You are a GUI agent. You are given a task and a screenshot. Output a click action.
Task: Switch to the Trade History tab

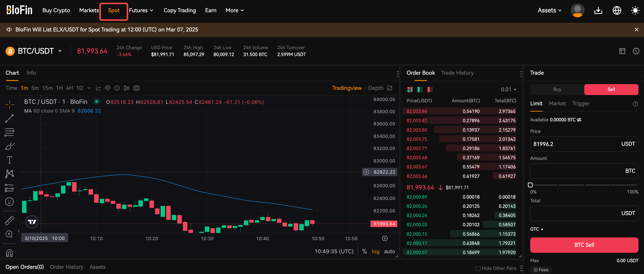click(x=457, y=73)
